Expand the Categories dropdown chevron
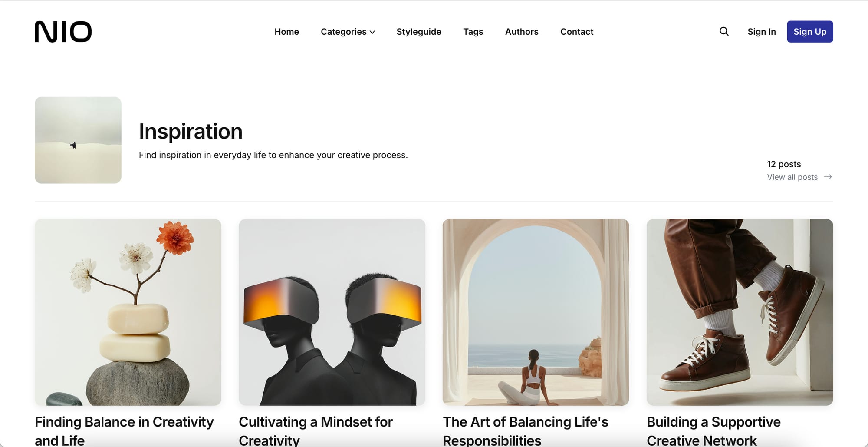The width and height of the screenshot is (868, 447). pos(372,32)
